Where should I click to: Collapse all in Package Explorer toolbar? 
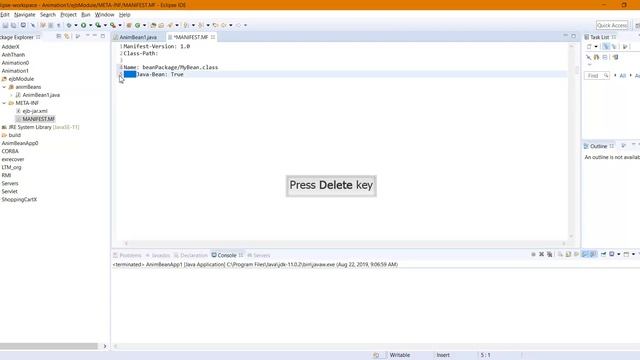58,37
